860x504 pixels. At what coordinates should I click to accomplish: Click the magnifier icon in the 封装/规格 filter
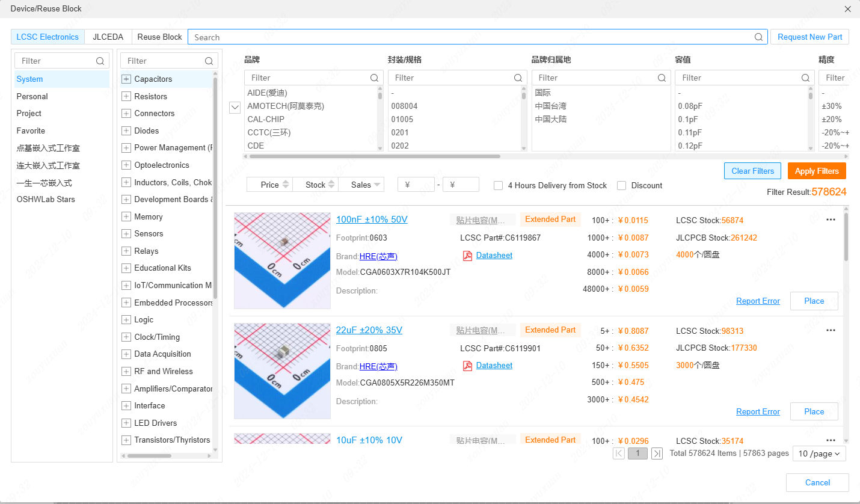(x=518, y=78)
